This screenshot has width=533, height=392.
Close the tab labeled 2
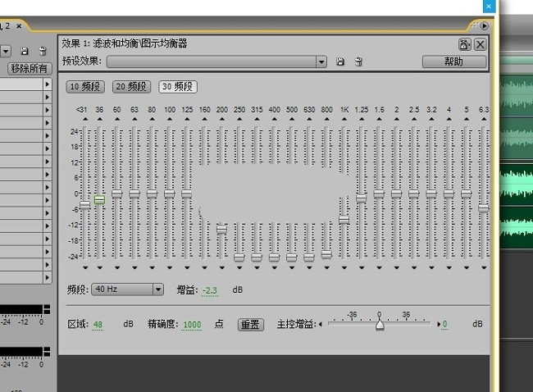point(19,26)
